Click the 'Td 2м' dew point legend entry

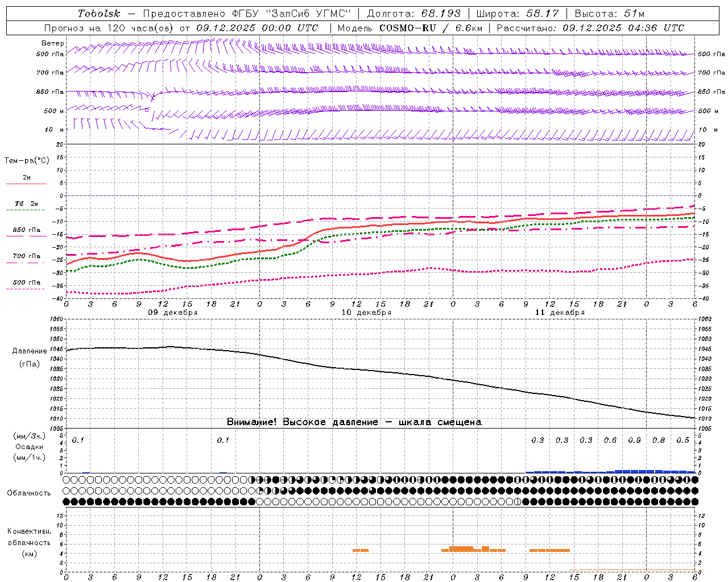(27, 203)
